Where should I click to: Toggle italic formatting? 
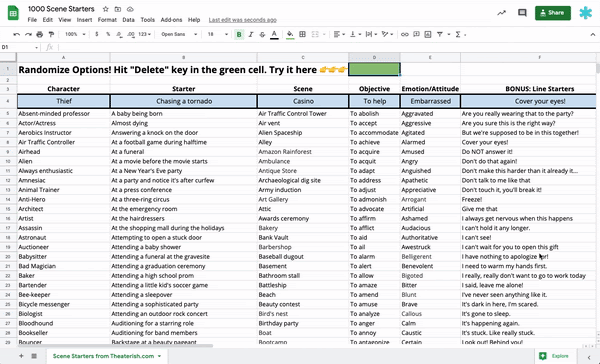(x=251, y=34)
